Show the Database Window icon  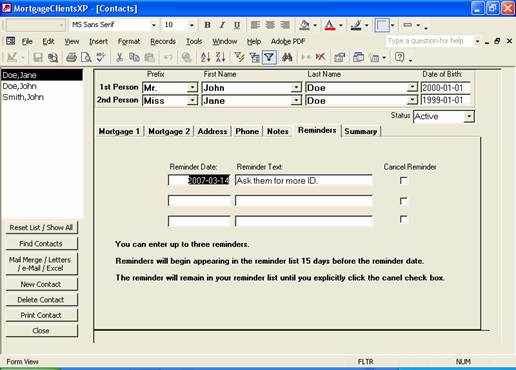(358, 57)
